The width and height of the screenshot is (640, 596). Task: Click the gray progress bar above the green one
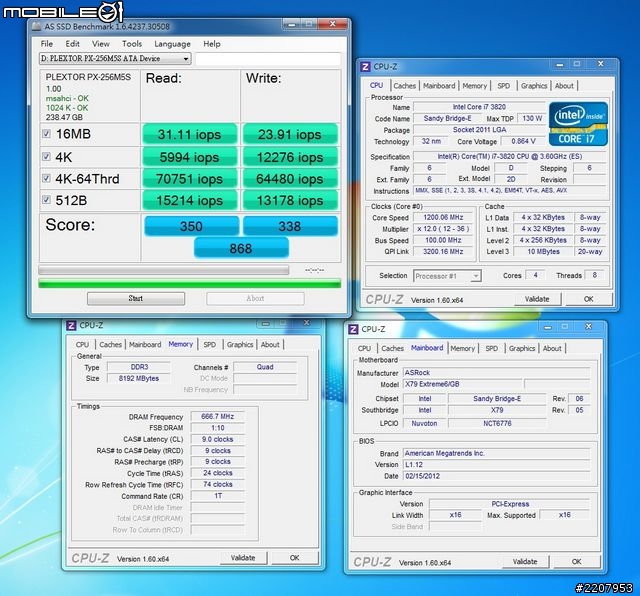coord(163,270)
